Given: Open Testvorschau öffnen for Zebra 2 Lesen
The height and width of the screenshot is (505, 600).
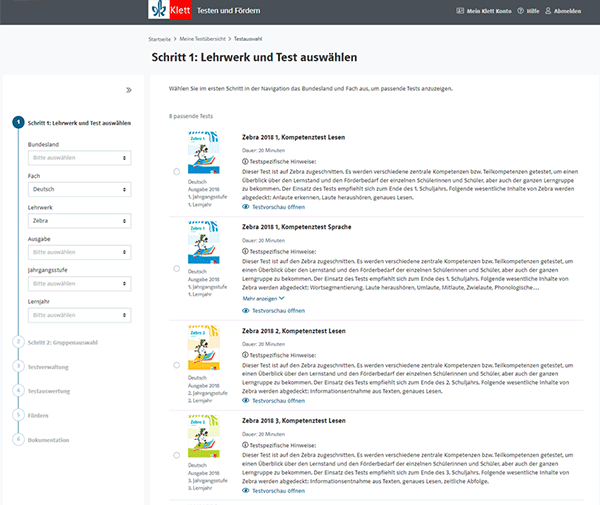Looking at the screenshot, I should click(x=279, y=401).
